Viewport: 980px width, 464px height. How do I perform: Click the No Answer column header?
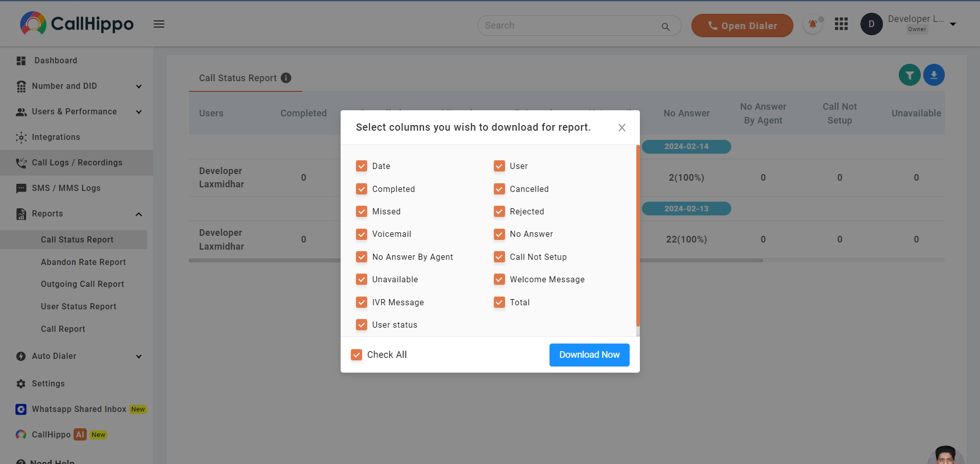[686, 113]
